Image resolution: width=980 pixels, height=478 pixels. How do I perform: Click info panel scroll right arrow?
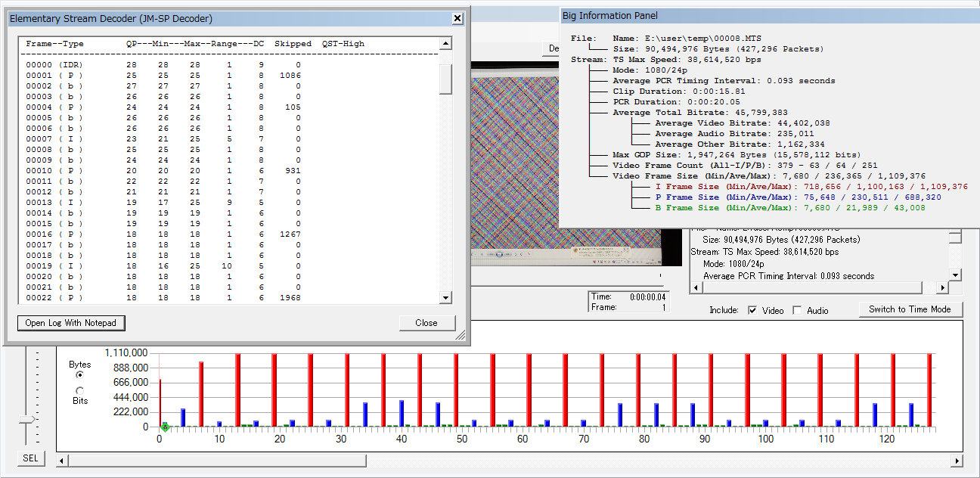942,288
